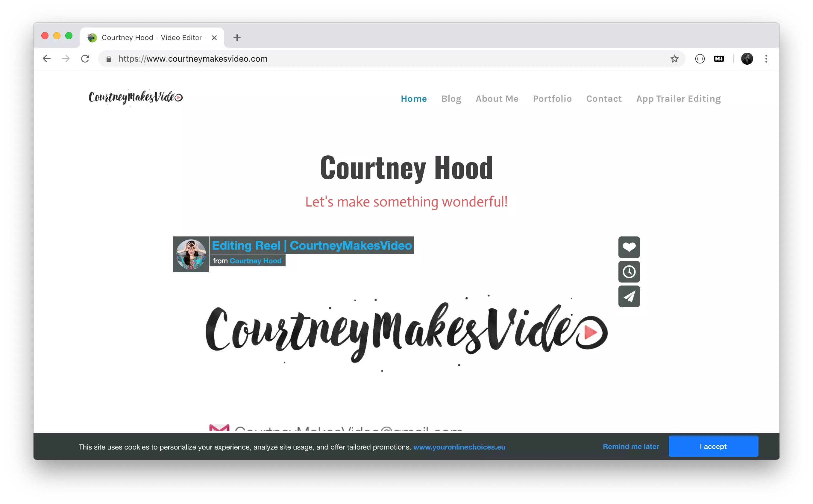
Task: Share the video with the paper plane icon
Action: coord(629,296)
